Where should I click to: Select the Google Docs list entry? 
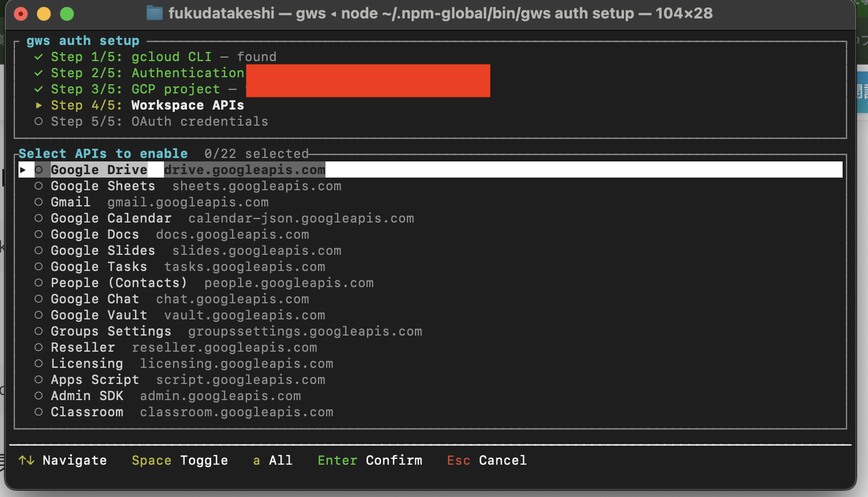(x=95, y=235)
